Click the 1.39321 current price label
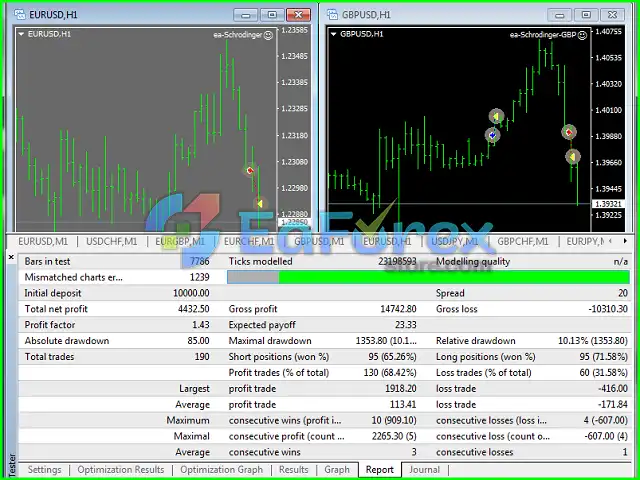Image resolution: width=640 pixels, height=480 pixels. (x=608, y=204)
